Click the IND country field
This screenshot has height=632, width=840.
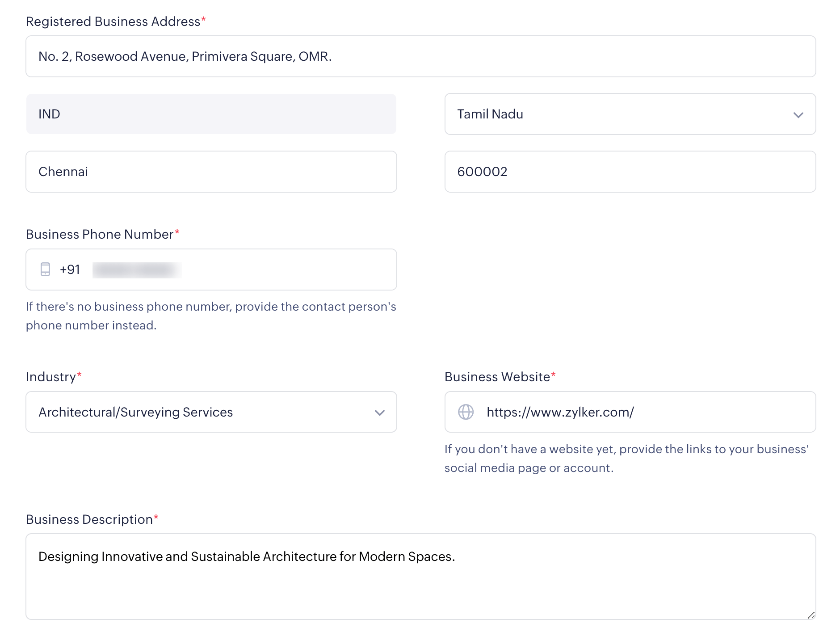[x=211, y=114]
